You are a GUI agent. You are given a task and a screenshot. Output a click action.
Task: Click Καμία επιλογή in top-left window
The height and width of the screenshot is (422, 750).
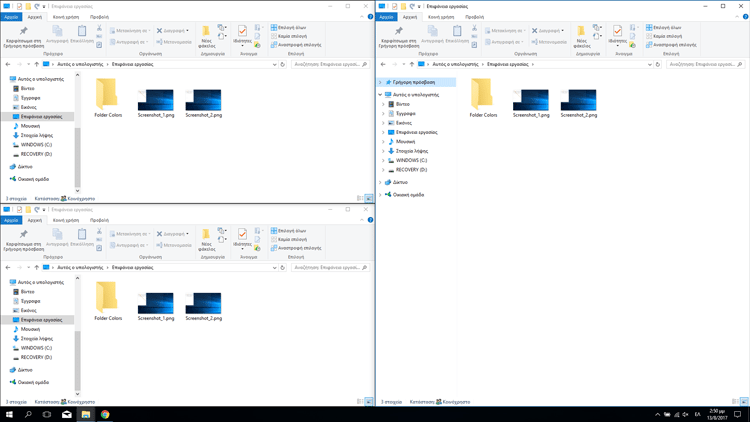(x=289, y=36)
